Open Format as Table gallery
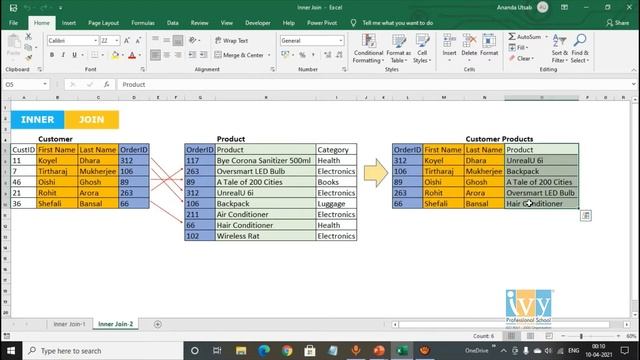 pos(398,49)
